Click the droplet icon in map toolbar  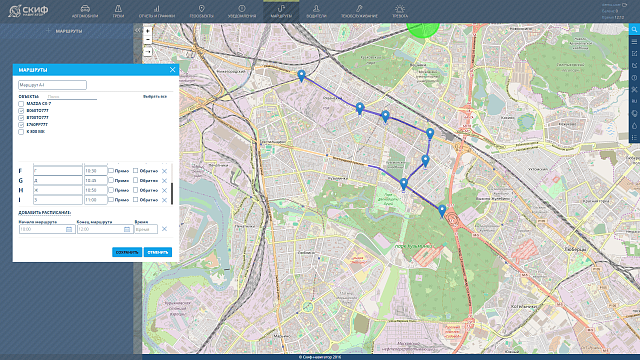[x=634, y=126]
